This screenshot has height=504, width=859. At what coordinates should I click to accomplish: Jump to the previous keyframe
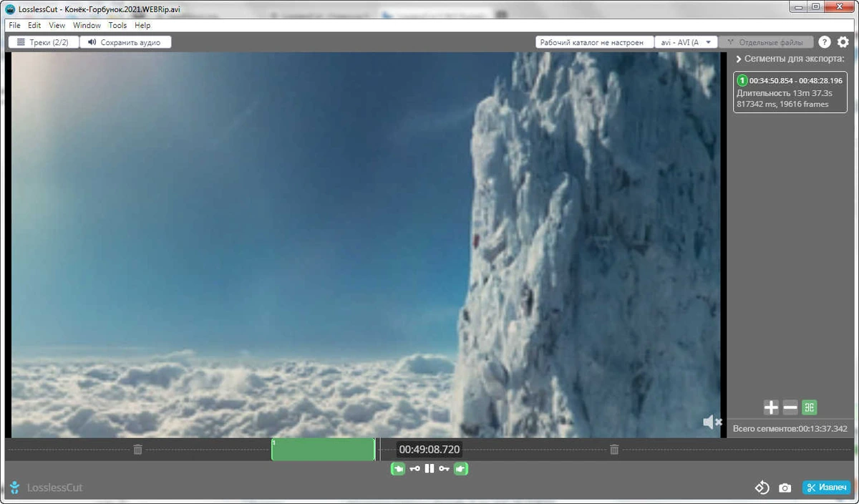(414, 468)
